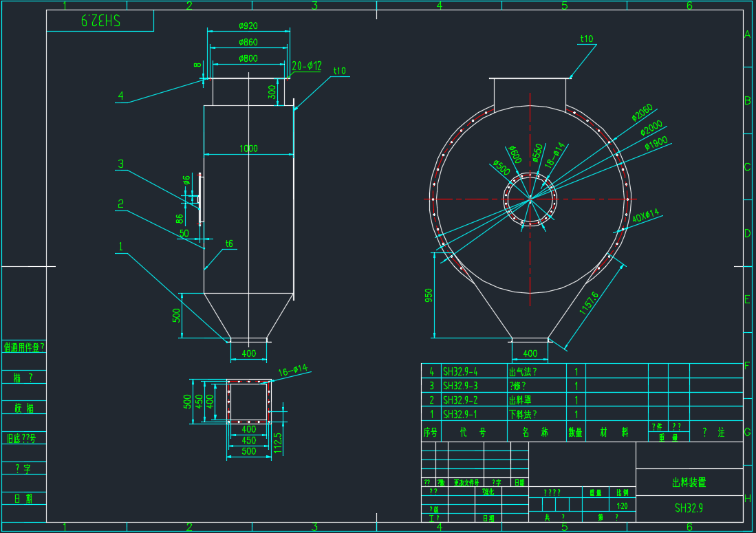Click the ø920 diameter dimension text
Viewport: 756px width, 533px height.
248,25
